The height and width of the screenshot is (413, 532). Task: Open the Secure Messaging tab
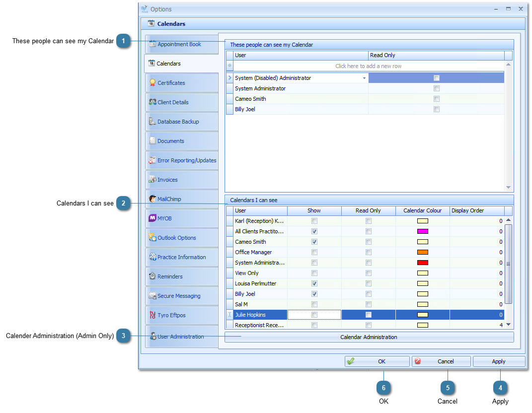coord(182,296)
